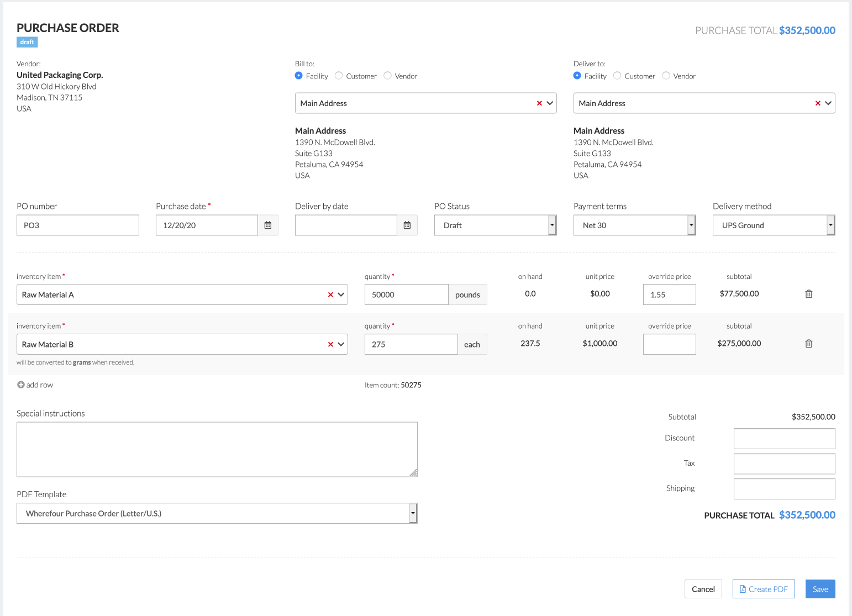852x616 pixels.
Task: Delete the Raw Material A row
Action: click(808, 294)
